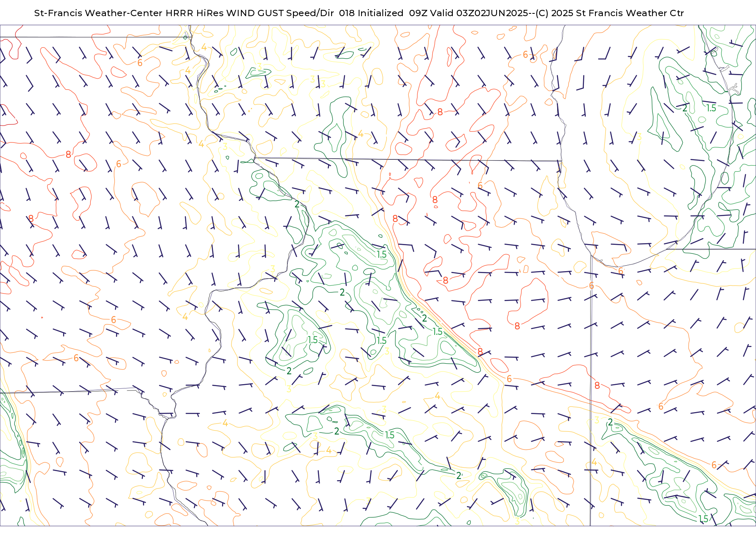Click the '018 Initialized 09Z' forecast text

(x=383, y=13)
